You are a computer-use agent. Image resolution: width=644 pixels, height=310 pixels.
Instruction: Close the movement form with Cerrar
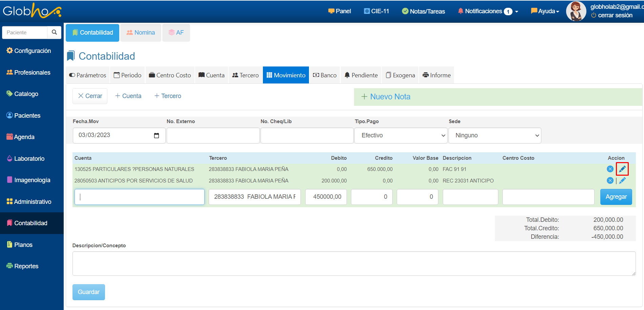[90, 96]
